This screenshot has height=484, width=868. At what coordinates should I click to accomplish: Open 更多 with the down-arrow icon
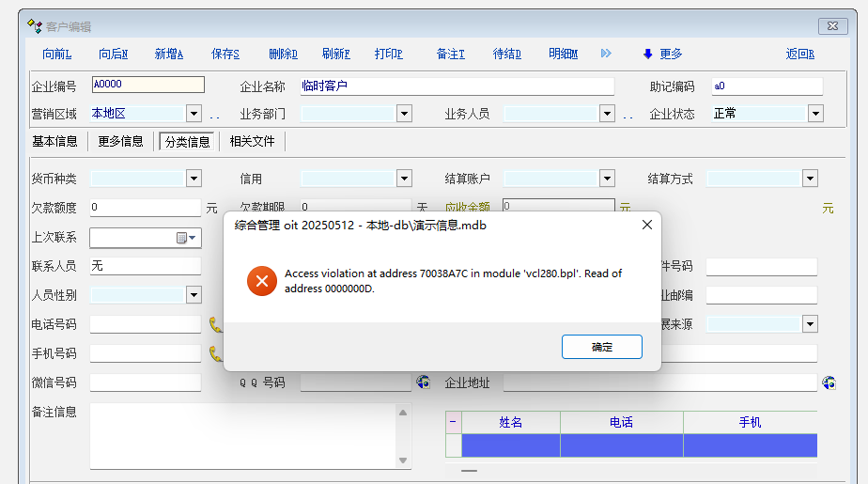click(662, 54)
